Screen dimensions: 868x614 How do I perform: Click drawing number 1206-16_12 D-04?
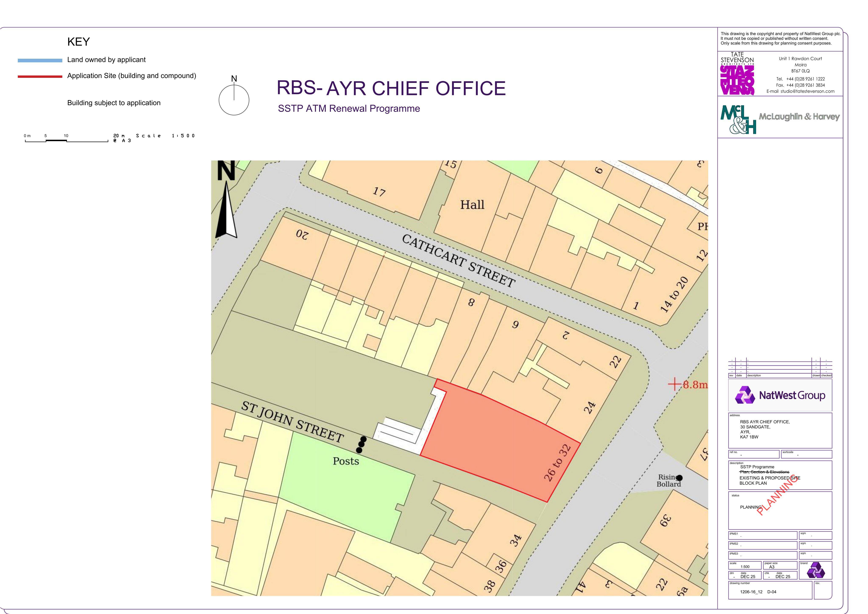point(758,592)
